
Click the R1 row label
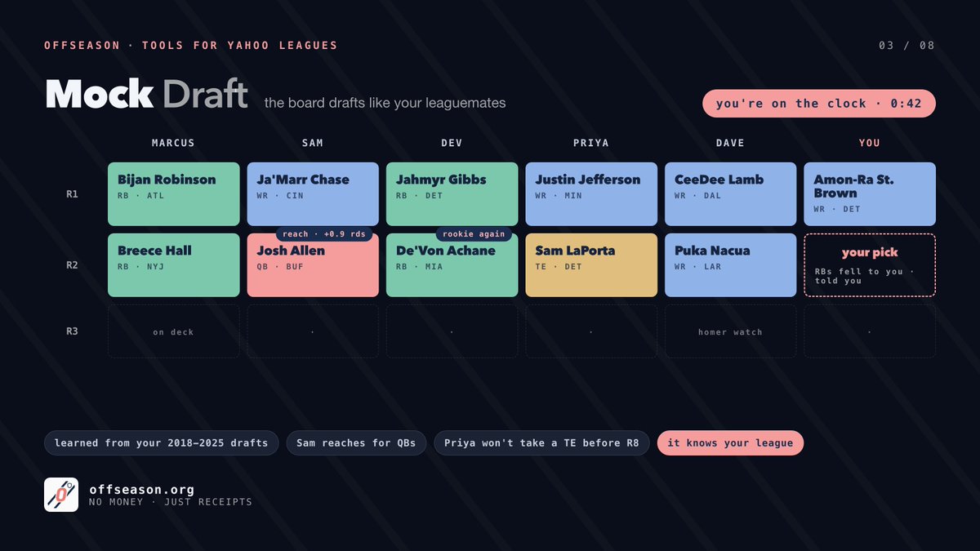click(73, 194)
